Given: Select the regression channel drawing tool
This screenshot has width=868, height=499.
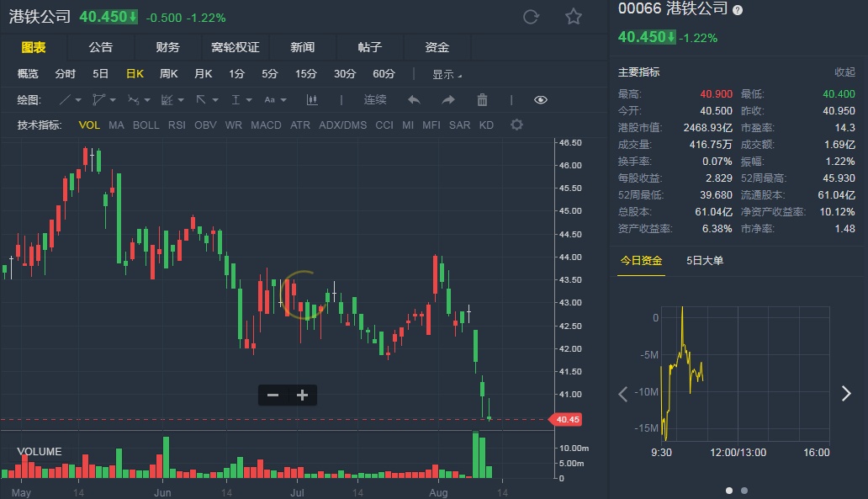Looking at the screenshot, I should click(167, 99).
